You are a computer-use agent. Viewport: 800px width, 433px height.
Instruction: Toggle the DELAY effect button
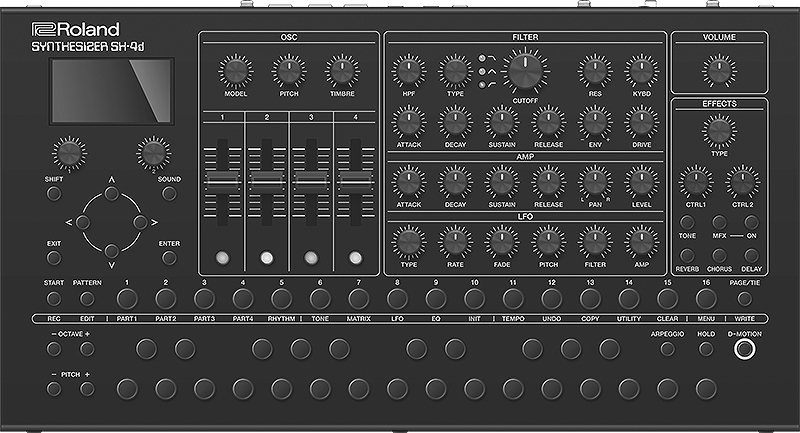pyautogui.click(x=751, y=256)
